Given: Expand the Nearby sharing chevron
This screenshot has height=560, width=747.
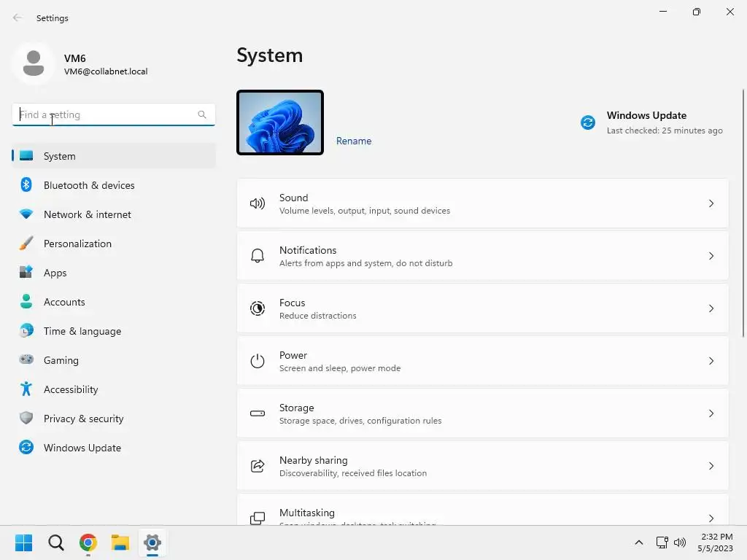Looking at the screenshot, I should (x=711, y=466).
